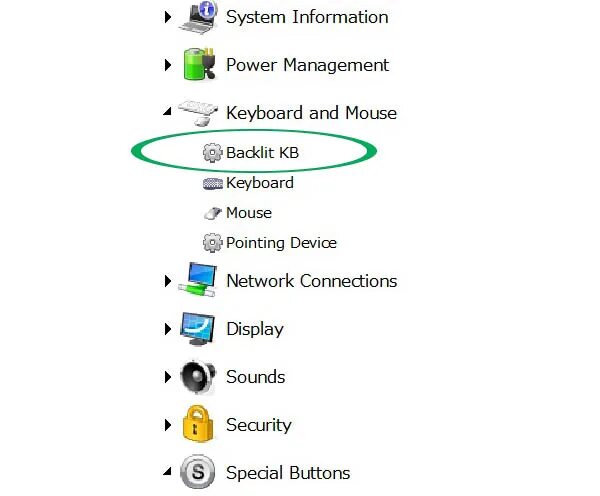Collapse the Keyboard and Mouse node
The image size is (600, 496).
point(167,113)
